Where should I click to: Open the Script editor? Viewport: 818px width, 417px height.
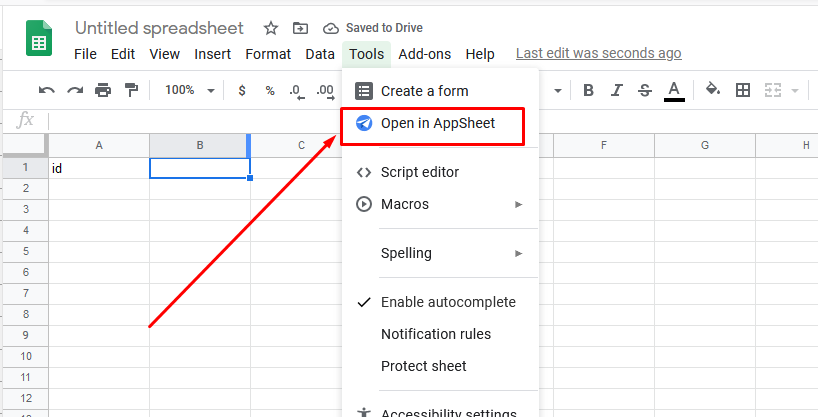click(440, 172)
